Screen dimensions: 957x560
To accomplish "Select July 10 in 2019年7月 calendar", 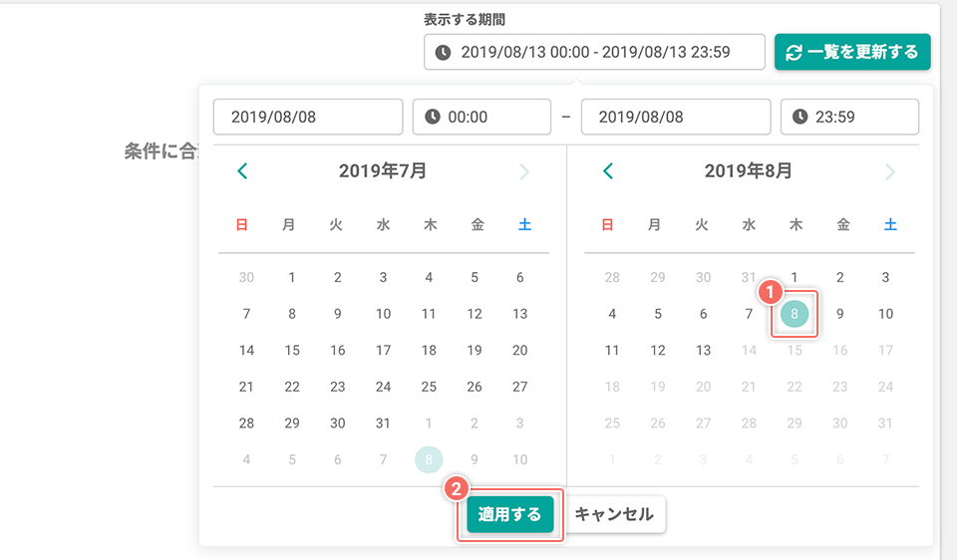I will 383,314.
